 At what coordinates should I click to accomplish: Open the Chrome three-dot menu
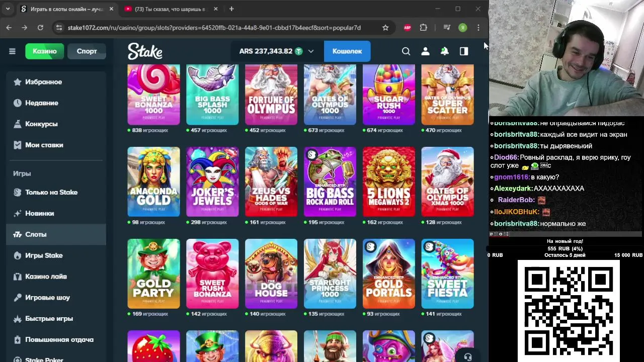[478, 28]
